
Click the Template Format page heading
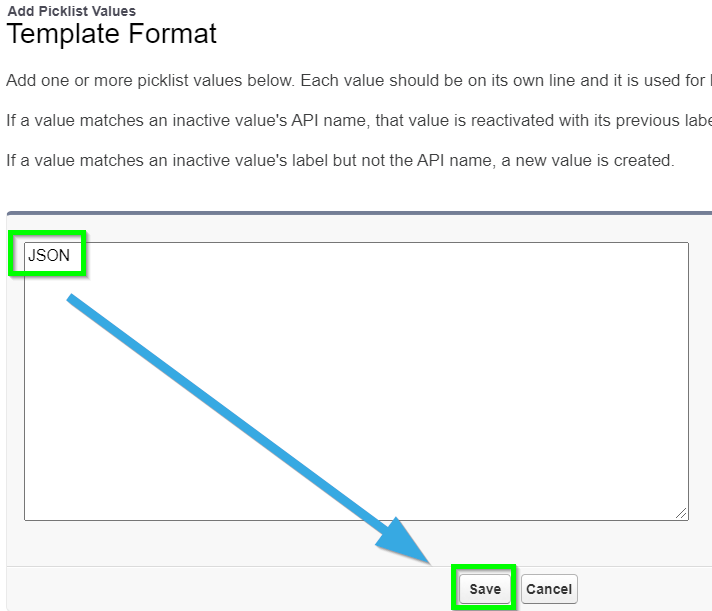click(x=112, y=34)
